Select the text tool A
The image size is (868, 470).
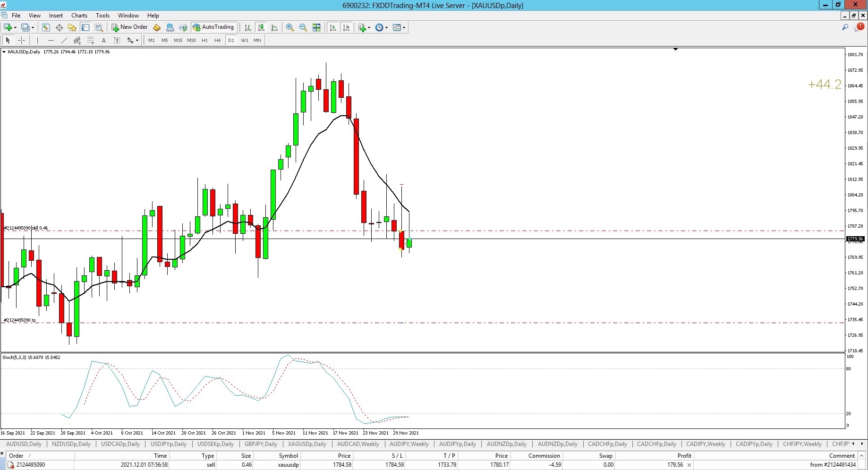(x=103, y=40)
